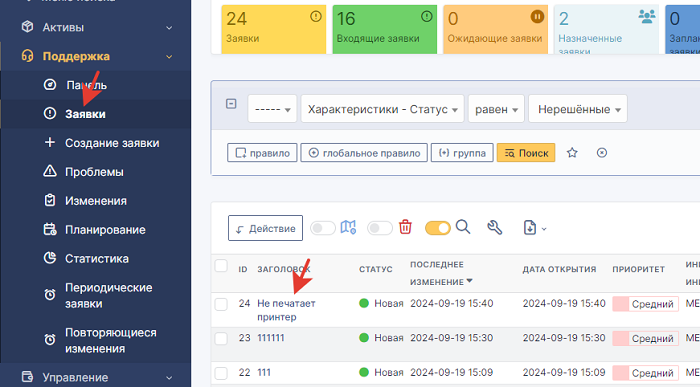Expand the Управление menu chevron

(x=169, y=378)
